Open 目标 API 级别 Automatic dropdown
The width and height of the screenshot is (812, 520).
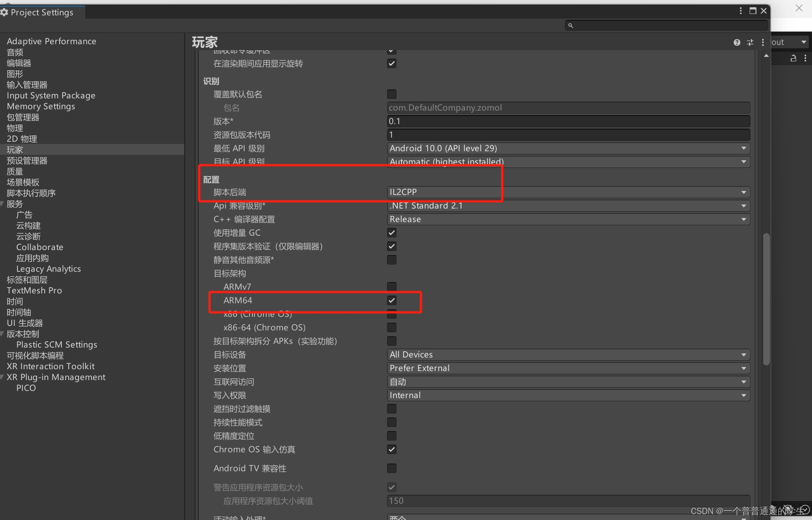(569, 162)
